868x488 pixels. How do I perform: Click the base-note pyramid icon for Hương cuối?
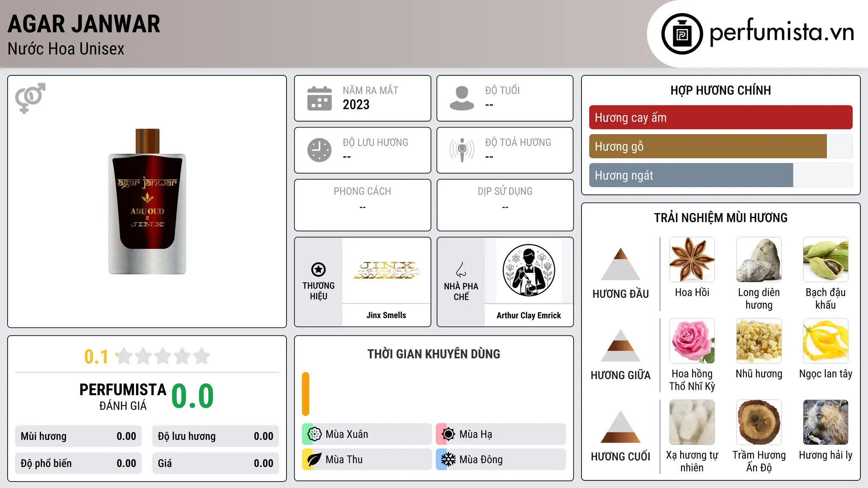[x=620, y=427]
